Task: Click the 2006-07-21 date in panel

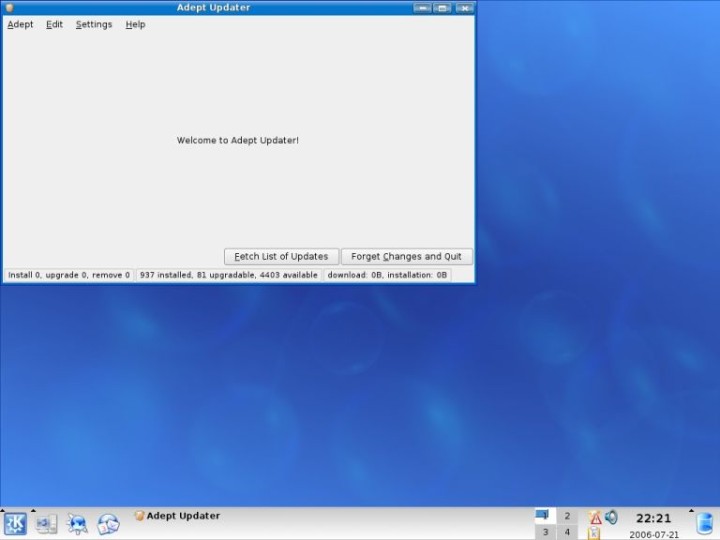Action: (x=653, y=534)
